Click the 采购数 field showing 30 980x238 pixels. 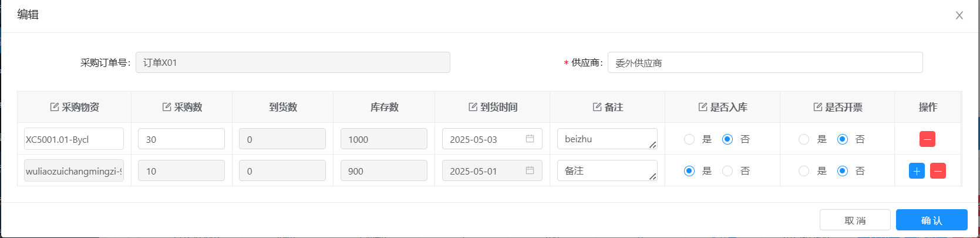click(x=181, y=139)
